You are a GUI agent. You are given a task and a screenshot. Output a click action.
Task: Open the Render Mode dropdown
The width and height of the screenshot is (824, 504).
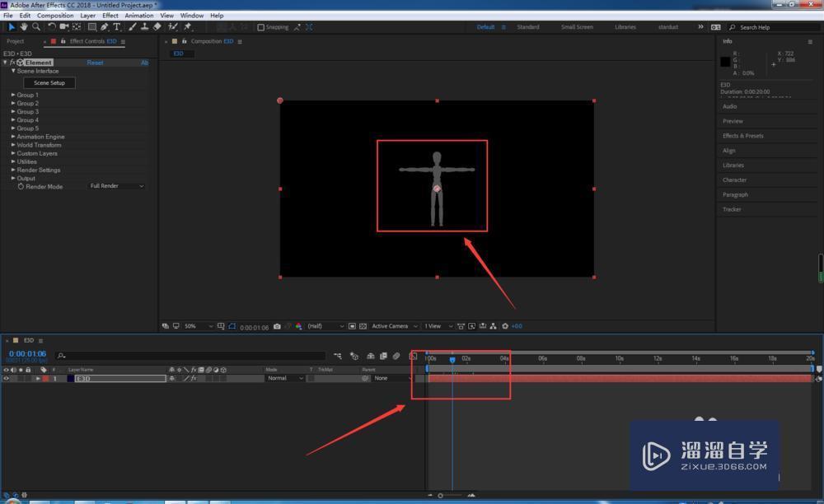tap(116, 186)
